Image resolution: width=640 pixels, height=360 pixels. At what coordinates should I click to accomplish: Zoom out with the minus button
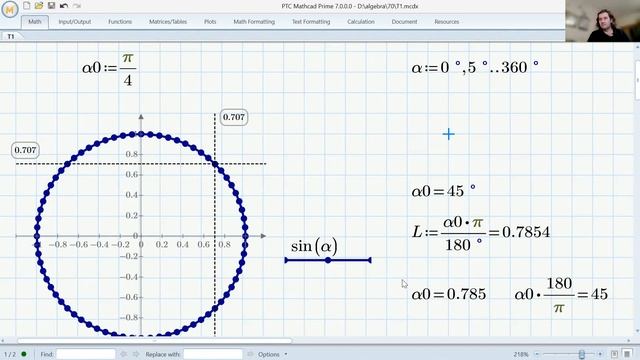537,354
